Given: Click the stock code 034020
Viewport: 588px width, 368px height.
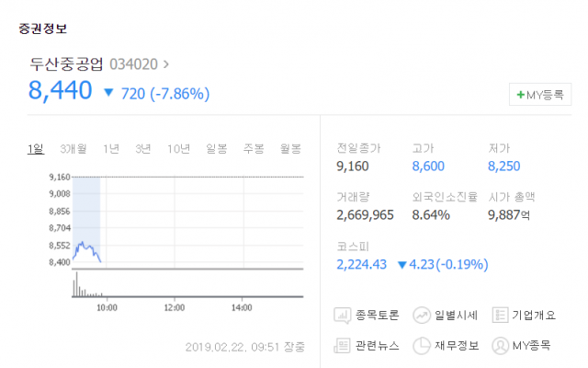Looking at the screenshot, I should [x=133, y=64].
